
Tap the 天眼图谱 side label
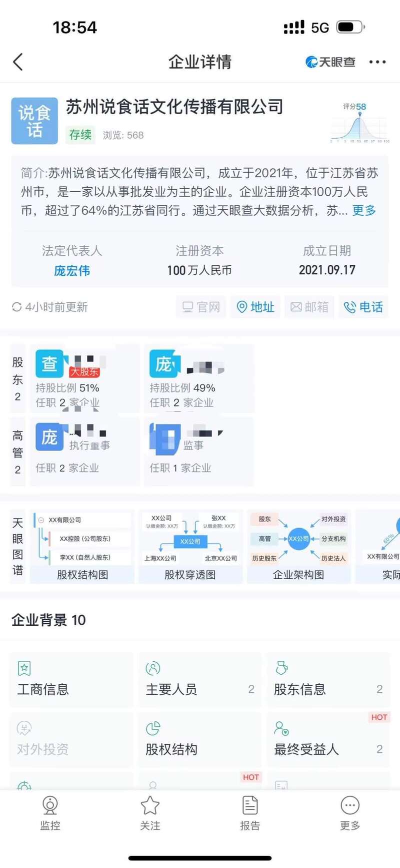click(17, 546)
